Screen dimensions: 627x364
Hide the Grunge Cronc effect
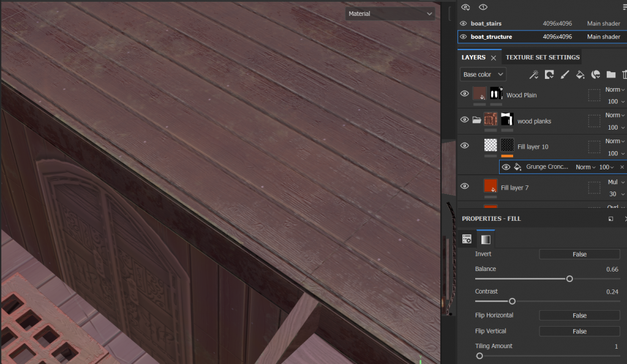click(506, 167)
